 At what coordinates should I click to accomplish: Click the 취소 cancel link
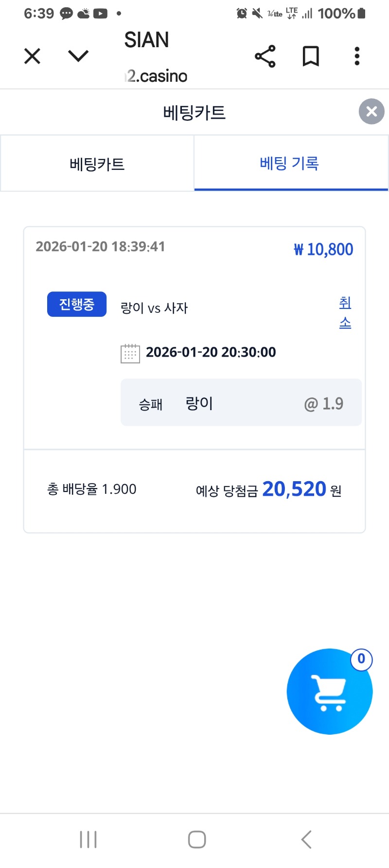tap(345, 312)
